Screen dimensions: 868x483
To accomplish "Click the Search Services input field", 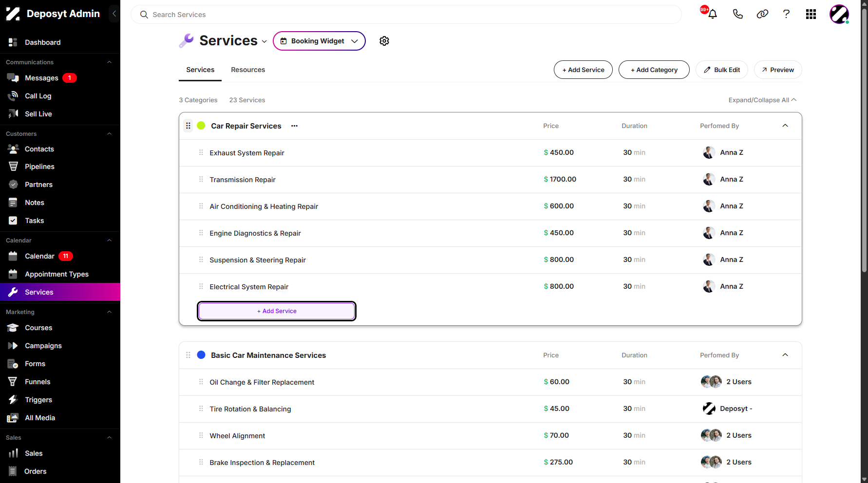I will click(x=406, y=15).
